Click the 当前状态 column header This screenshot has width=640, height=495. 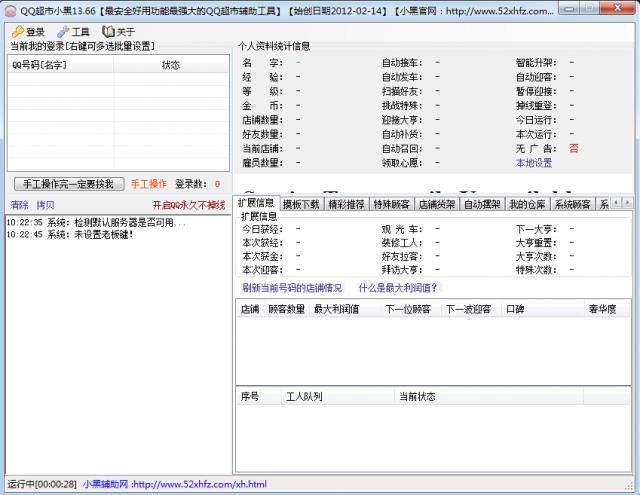point(489,396)
